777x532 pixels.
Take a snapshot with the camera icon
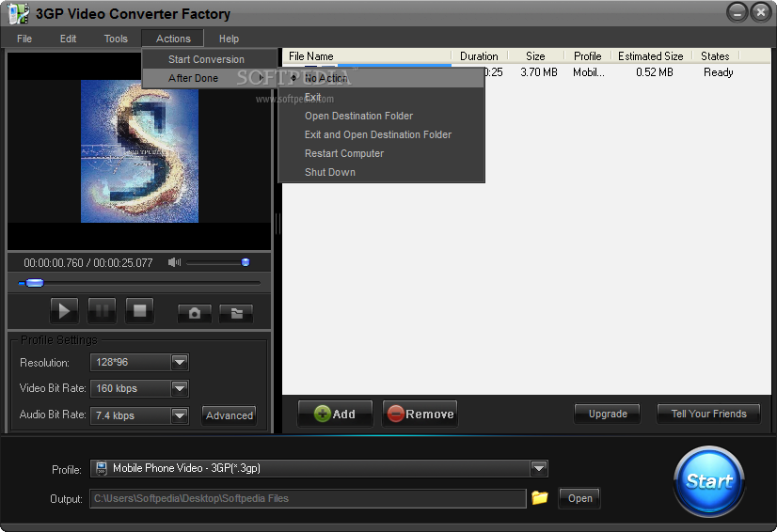[x=195, y=313]
